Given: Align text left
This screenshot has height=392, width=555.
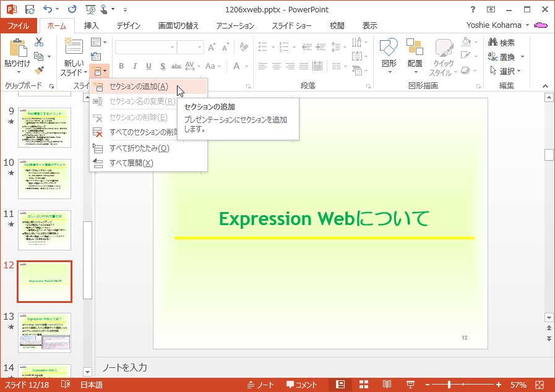Looking at the screenshot, I should point(262,66).
